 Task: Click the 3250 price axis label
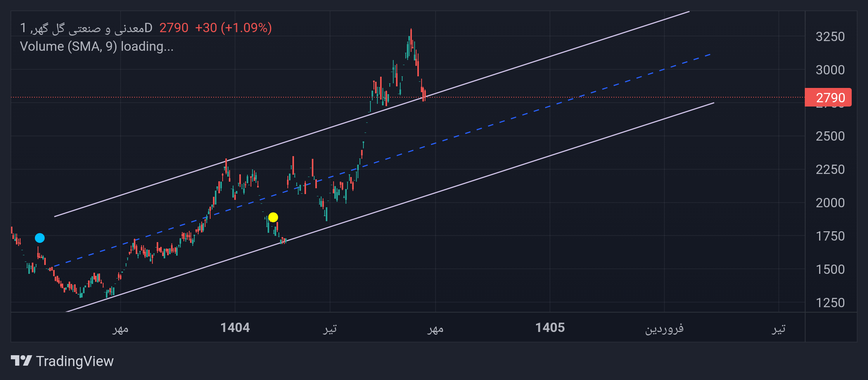[x=830, y=36]
